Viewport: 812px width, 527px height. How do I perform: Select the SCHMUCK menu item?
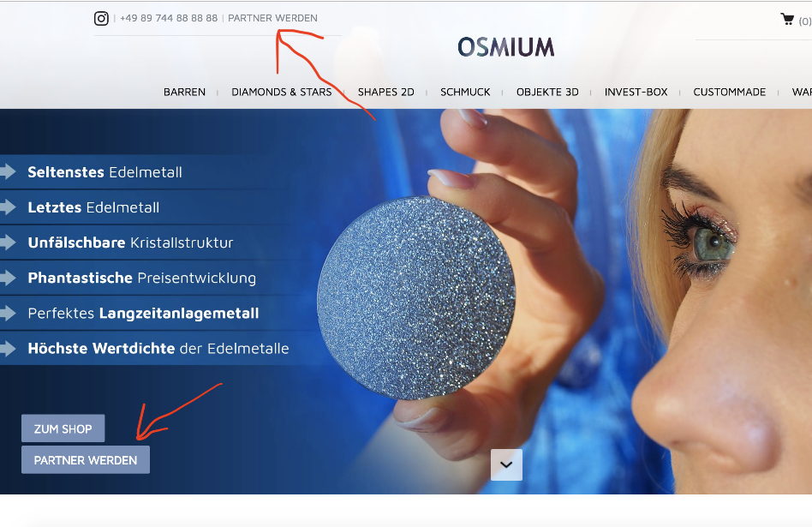(465, 93)
